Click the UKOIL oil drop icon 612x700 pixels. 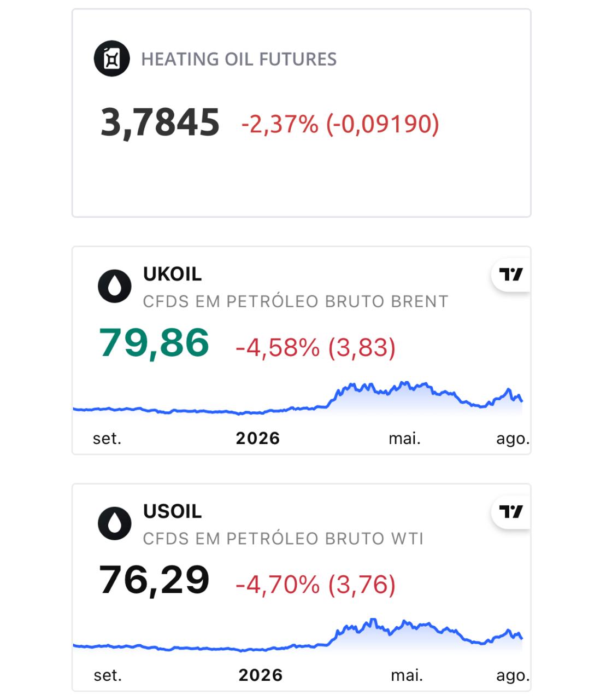click(x=115, y=286)
